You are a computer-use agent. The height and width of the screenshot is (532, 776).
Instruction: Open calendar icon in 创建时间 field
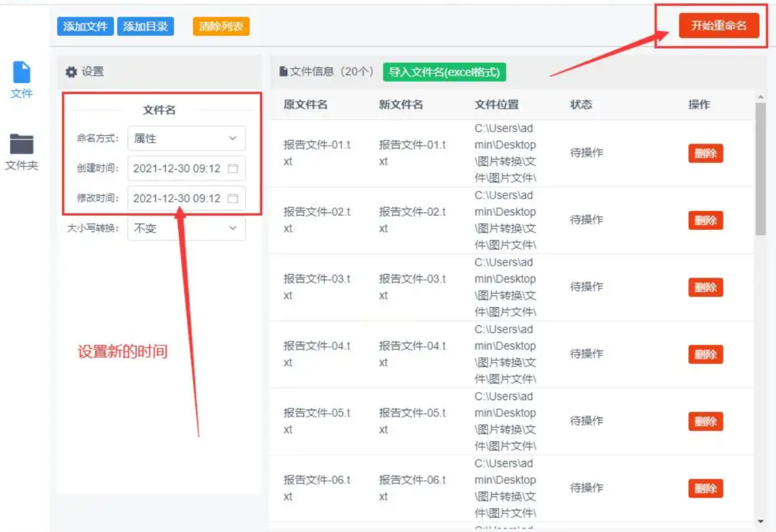pyautogui.click(x=233, y=168)
